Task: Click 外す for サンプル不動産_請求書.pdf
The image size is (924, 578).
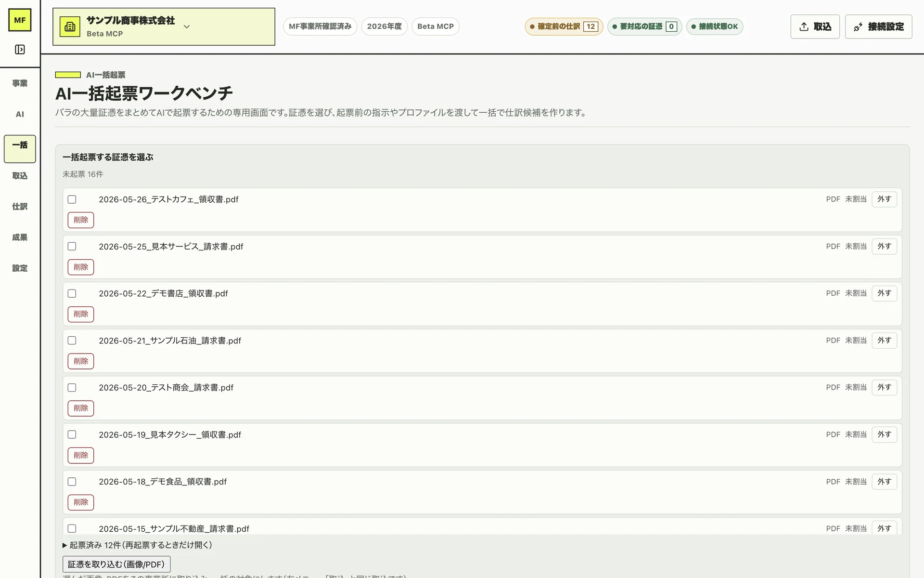Action: [x=884, y=528]
